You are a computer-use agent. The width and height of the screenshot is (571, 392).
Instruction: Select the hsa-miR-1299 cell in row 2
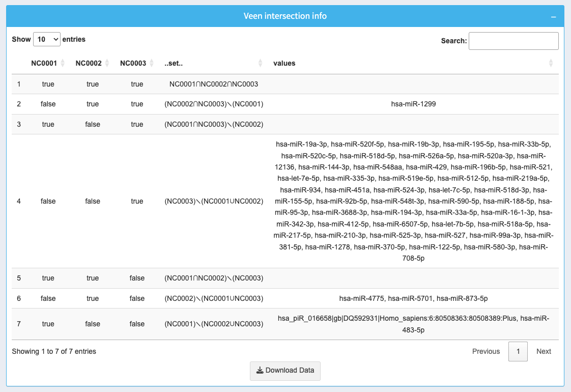coord(413,104)
